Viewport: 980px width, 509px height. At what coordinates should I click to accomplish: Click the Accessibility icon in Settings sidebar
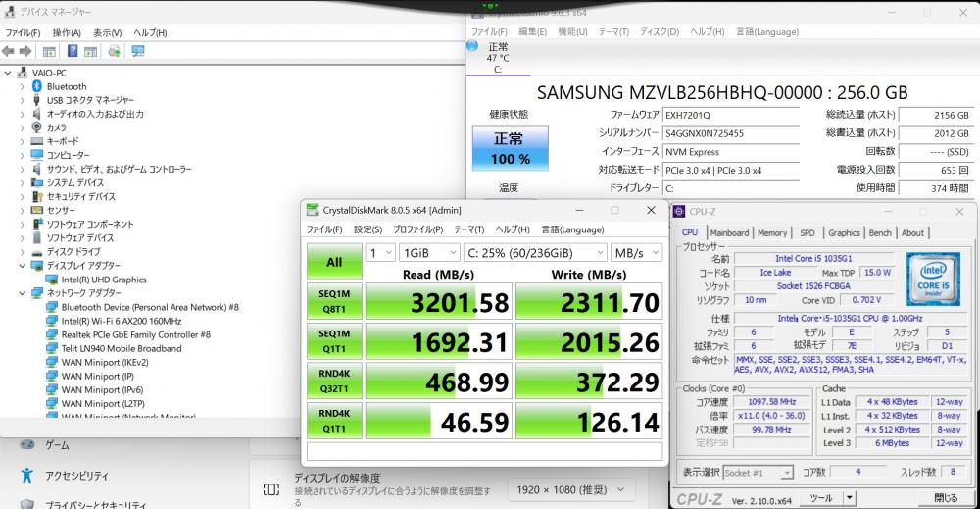tap(26, 476)
